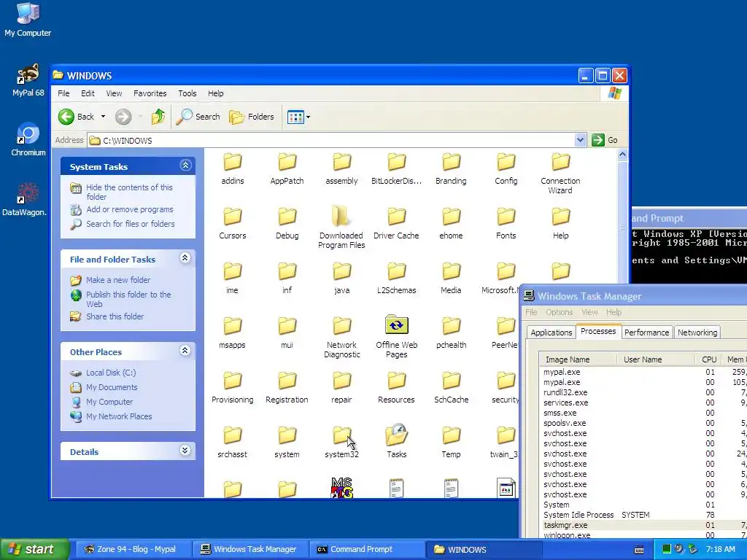The height and width of the screenshot is (560, 747).
Task: Sort processes by User Name column
Action: click(x=656, y=359)
